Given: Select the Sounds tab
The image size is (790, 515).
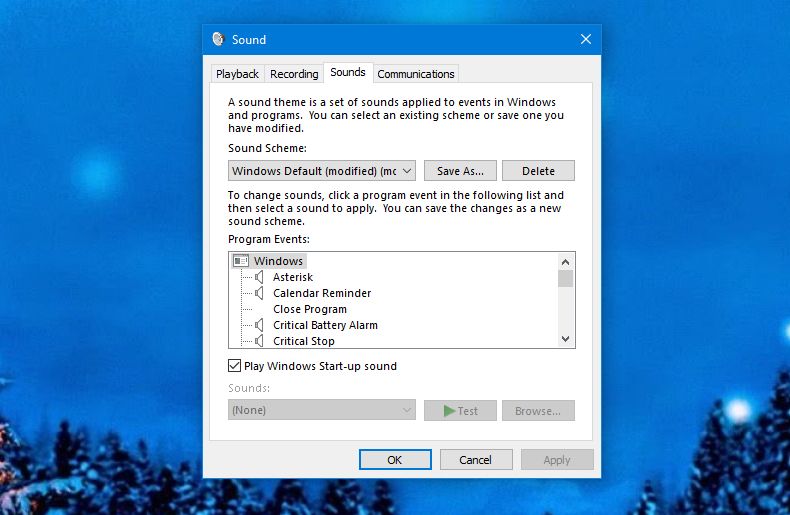Looking at the screenshot, I should click(348, 73).
